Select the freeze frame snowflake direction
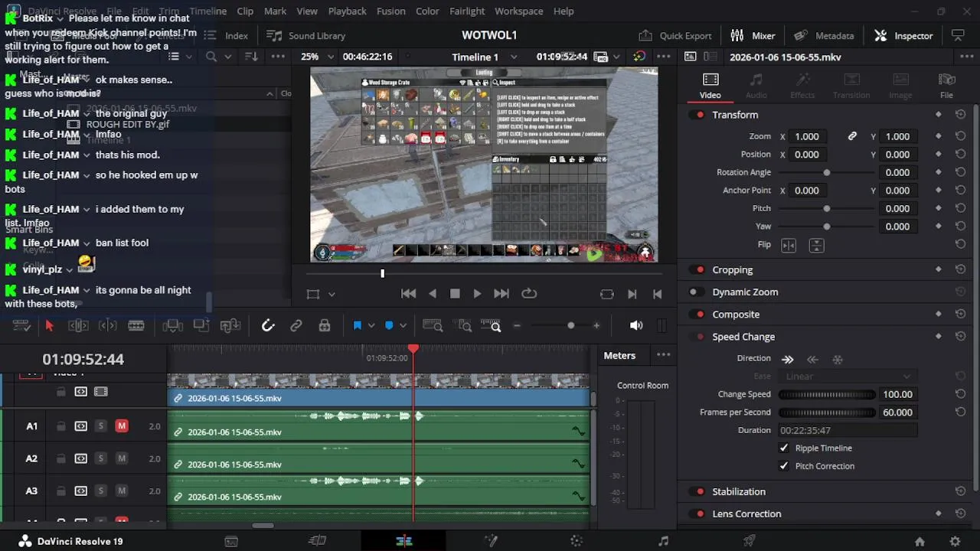980x551 pixels. 838,359
